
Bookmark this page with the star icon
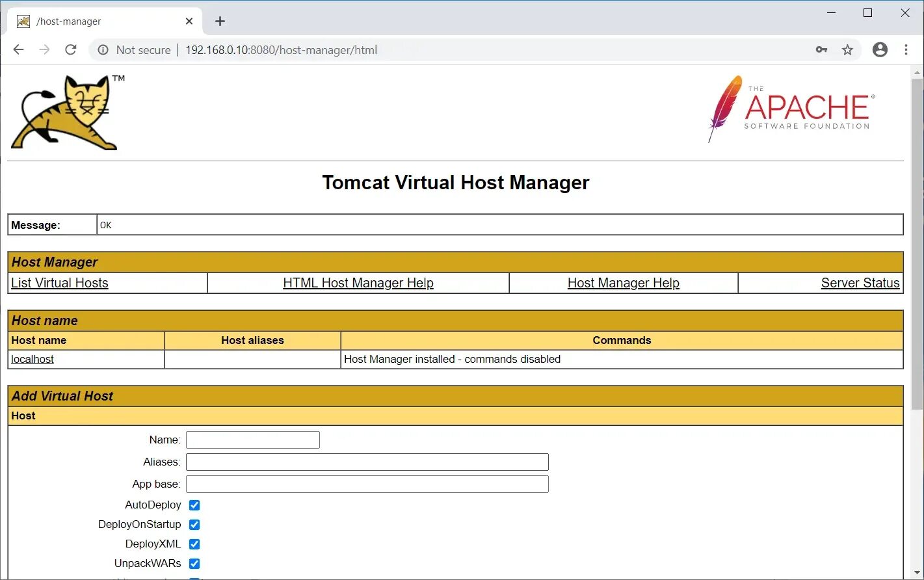(847, 50)
